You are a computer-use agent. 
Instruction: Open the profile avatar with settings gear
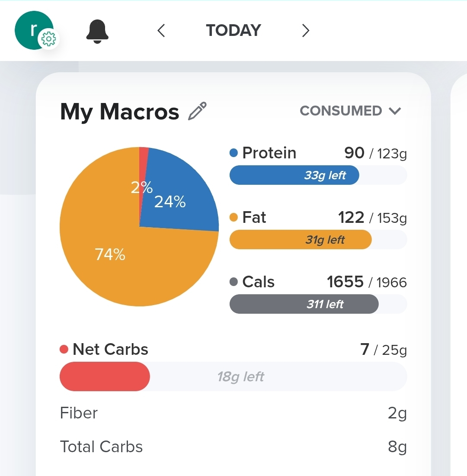click(35, 31)
